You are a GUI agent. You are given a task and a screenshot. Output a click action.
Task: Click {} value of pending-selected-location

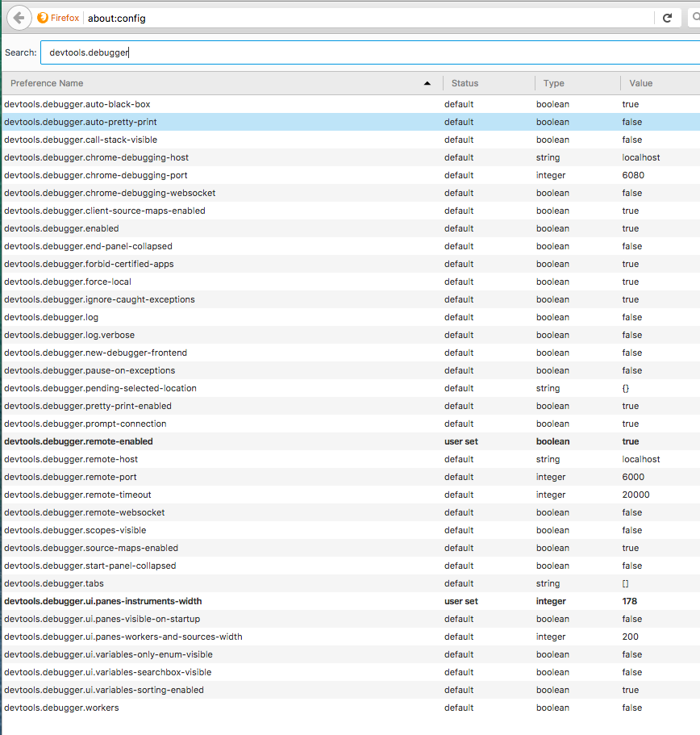[626, 389]
